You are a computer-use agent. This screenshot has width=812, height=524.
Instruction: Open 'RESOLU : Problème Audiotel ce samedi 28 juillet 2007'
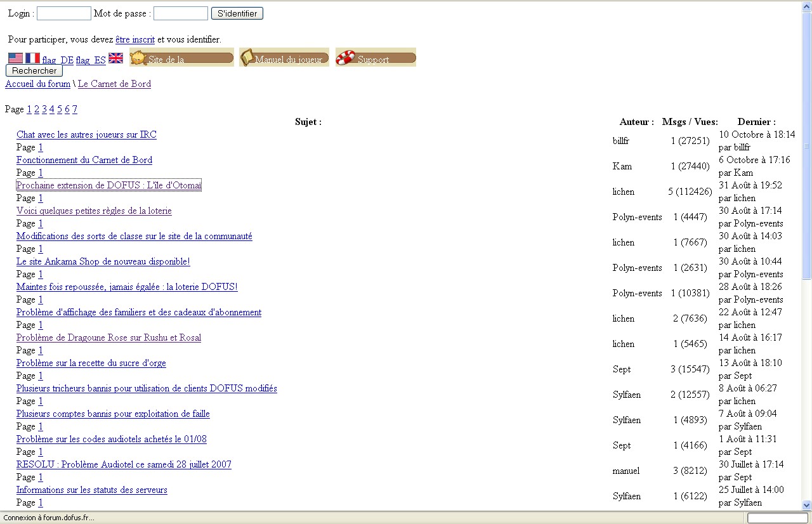tap(124, 464)
